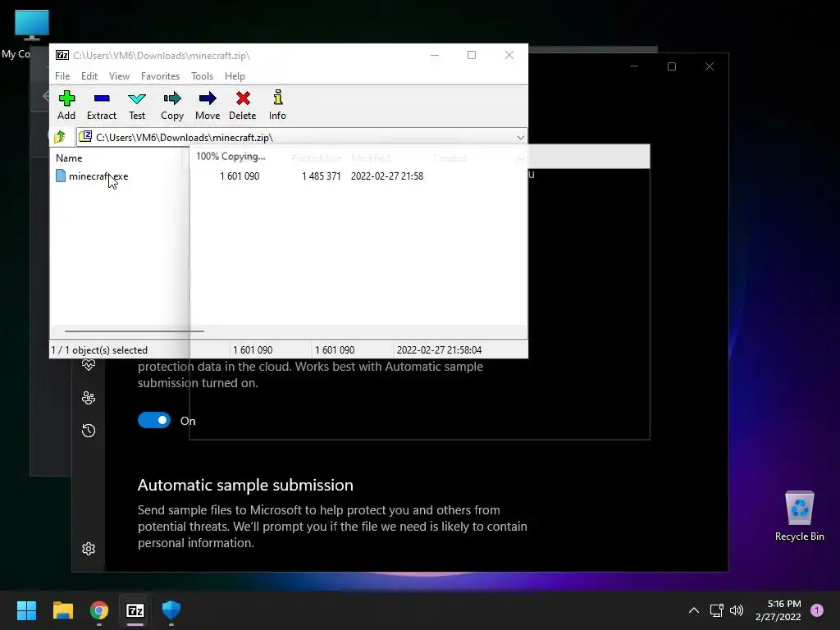
Task: Open Windows Security settings gear
Action: (x=89, y=549)
